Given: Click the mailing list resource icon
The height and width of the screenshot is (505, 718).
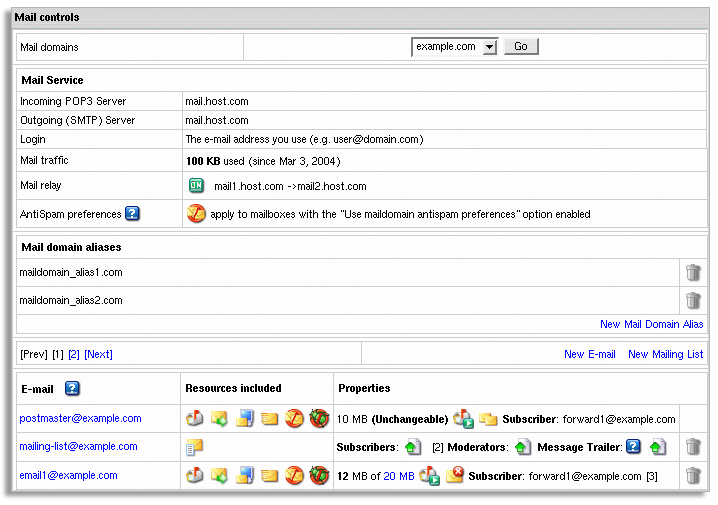Looking at the screenshot, I should (194, 447).
